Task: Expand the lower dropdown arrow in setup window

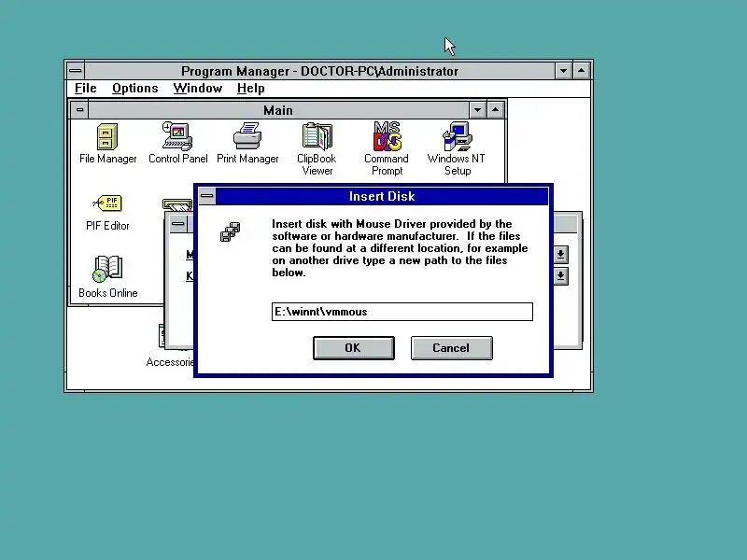Action: [x=561, y=275]
